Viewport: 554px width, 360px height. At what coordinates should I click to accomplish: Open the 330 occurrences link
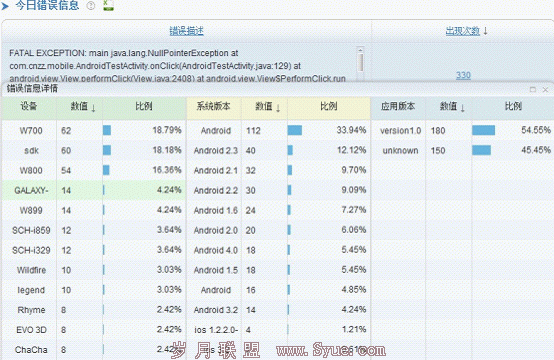[463, 75]
